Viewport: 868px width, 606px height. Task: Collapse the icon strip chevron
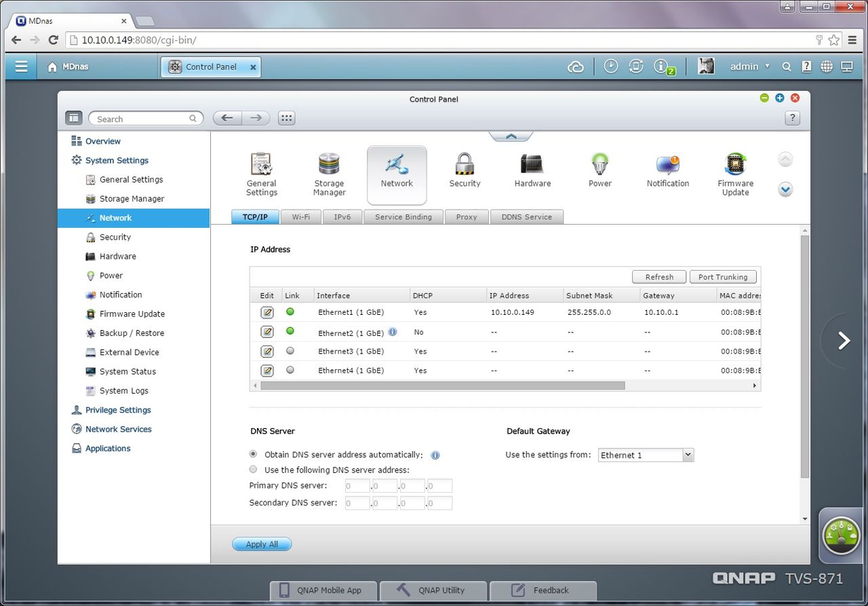[x=511, y=136]
